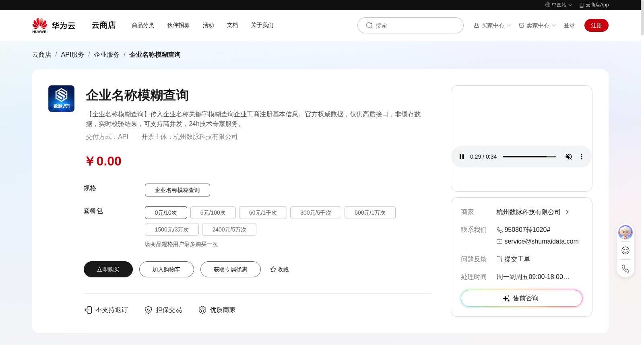Click the ¥0.00 price text
The height and width of the screenshot is (345, 644).
(x=103, y=161)
